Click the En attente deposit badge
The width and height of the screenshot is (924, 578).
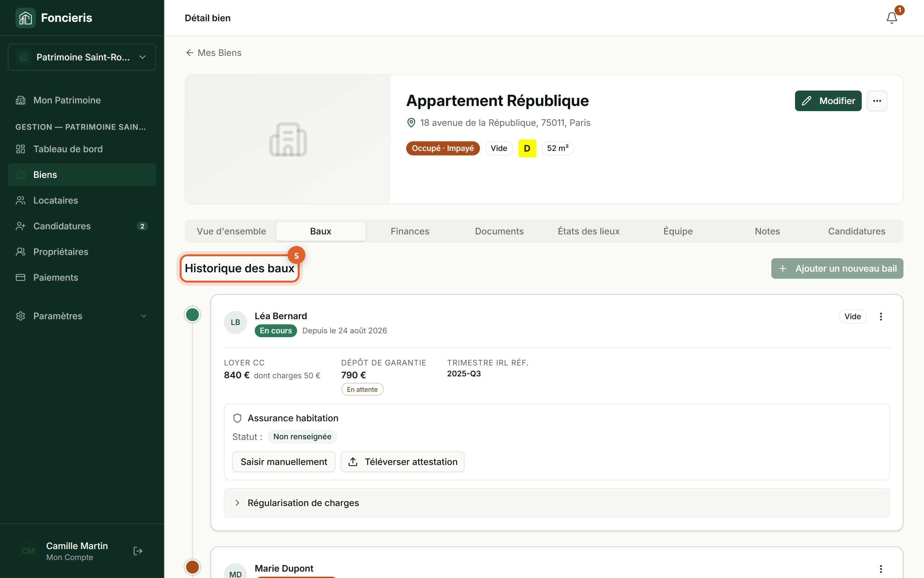[362, 390]
